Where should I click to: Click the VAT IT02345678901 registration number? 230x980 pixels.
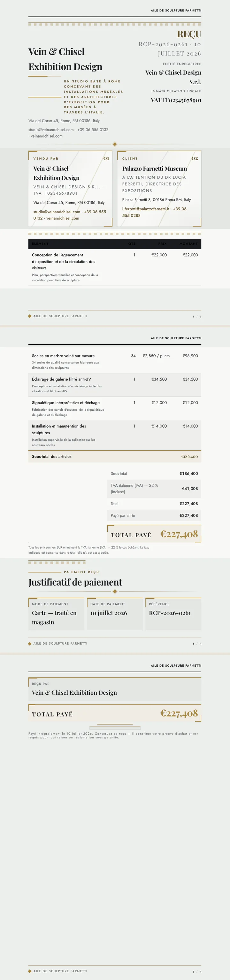point(176,100)
